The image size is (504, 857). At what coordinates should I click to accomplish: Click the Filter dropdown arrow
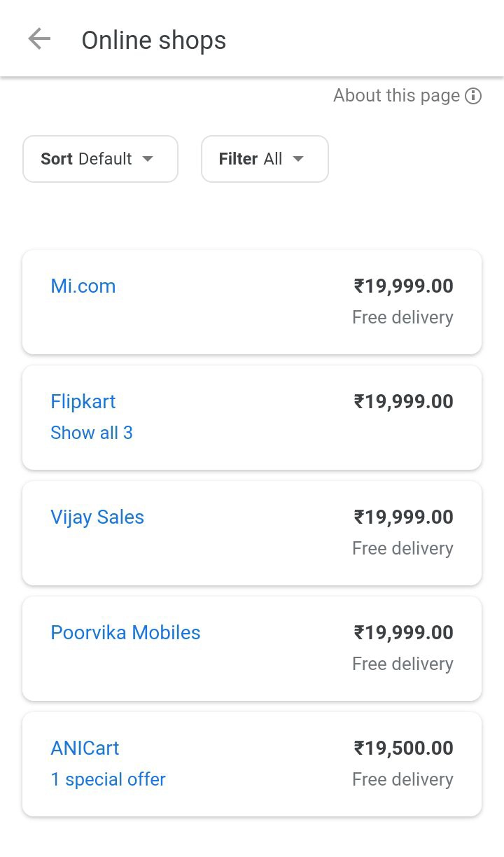pos(298,159)
